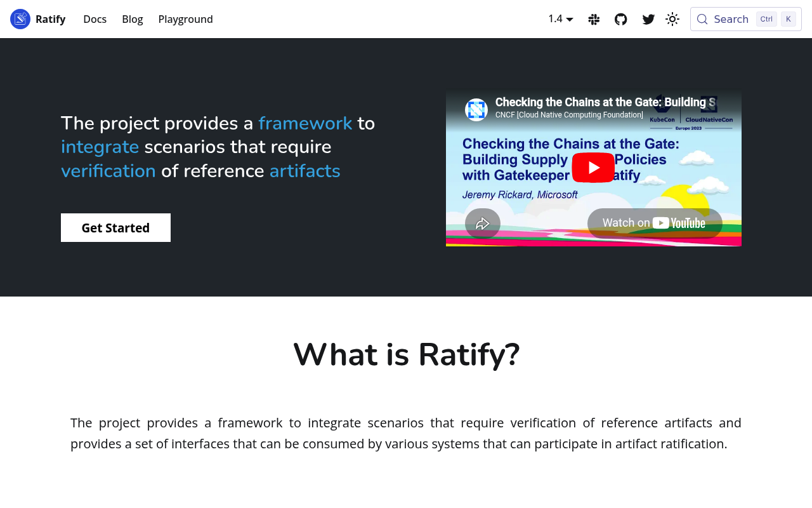812x508 pixels.
Task: Expand the 1.4 version dropdown
Action: click(561, 19)
